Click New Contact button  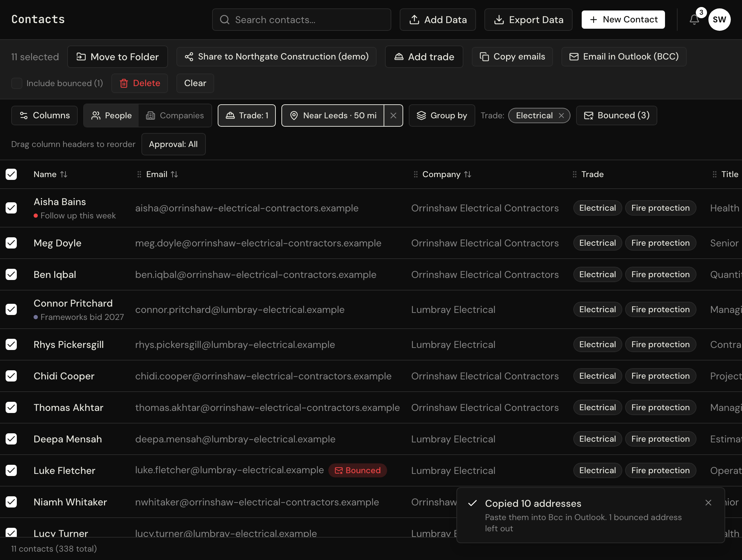coord(623,20)
